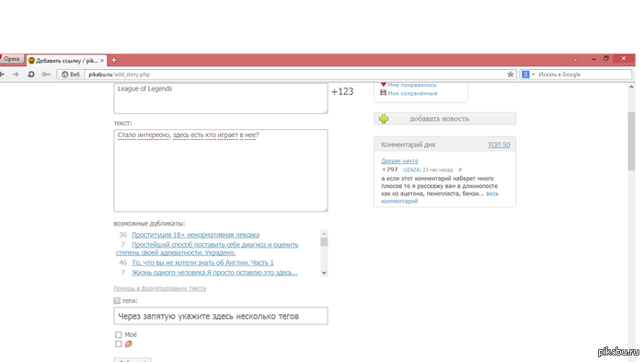Open 'То, что вы не хотели знать об Англии' link
The height and width of the screenshot is (362, 644).
pos(202,263)
